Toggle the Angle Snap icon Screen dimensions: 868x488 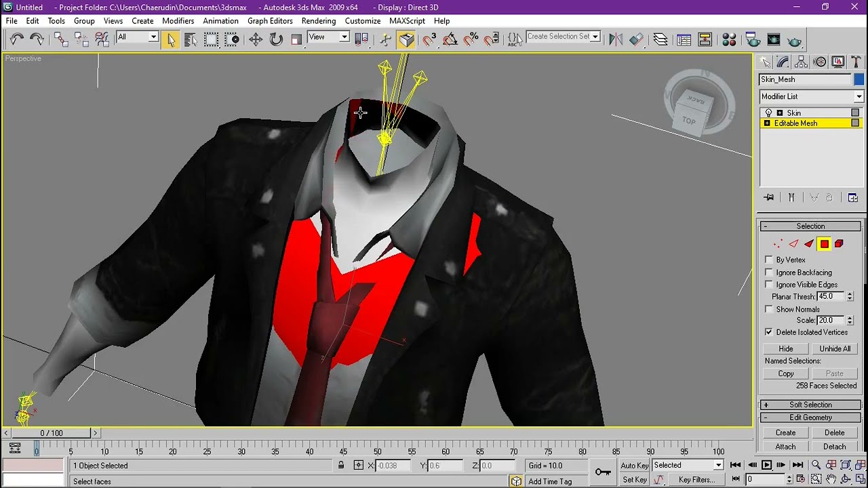click(450, 39)
